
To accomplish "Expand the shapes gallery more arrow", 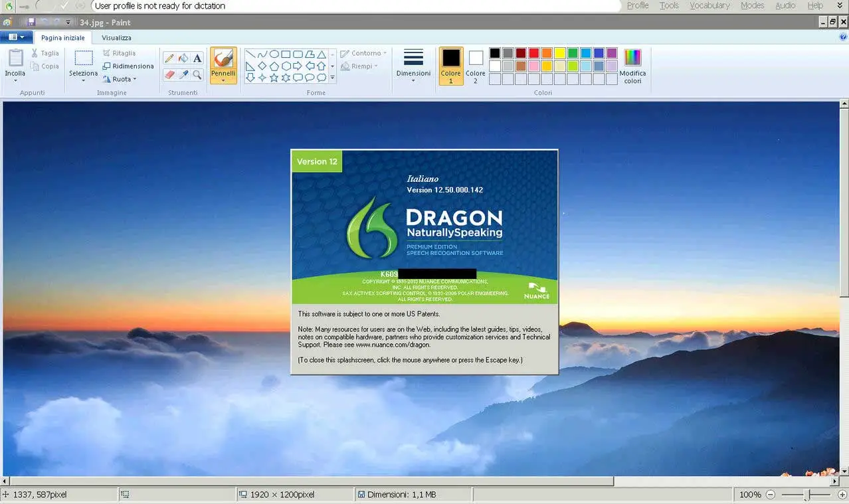I will [332, 78].
